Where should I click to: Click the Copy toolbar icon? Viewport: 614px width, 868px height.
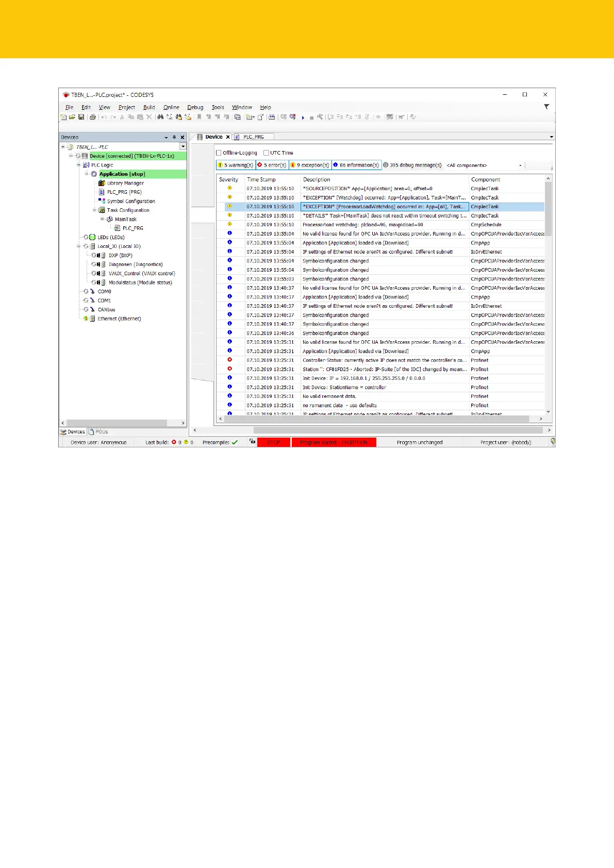coord(130,117)
